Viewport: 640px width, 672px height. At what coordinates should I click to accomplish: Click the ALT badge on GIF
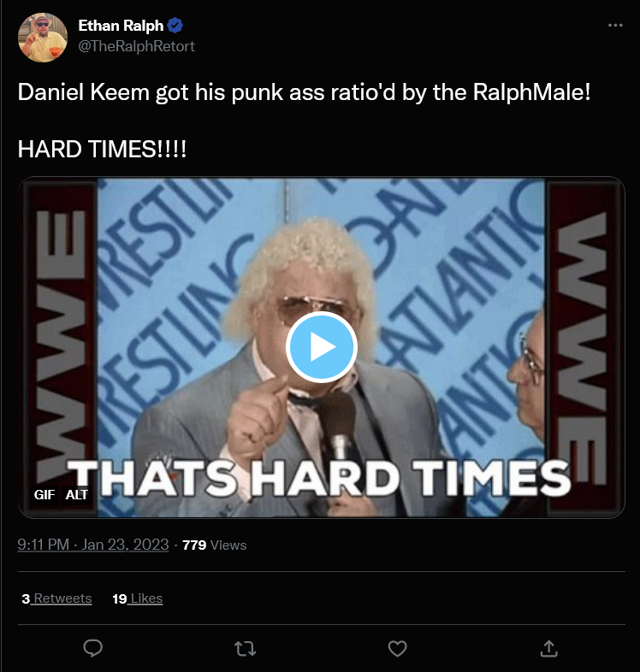77,494
